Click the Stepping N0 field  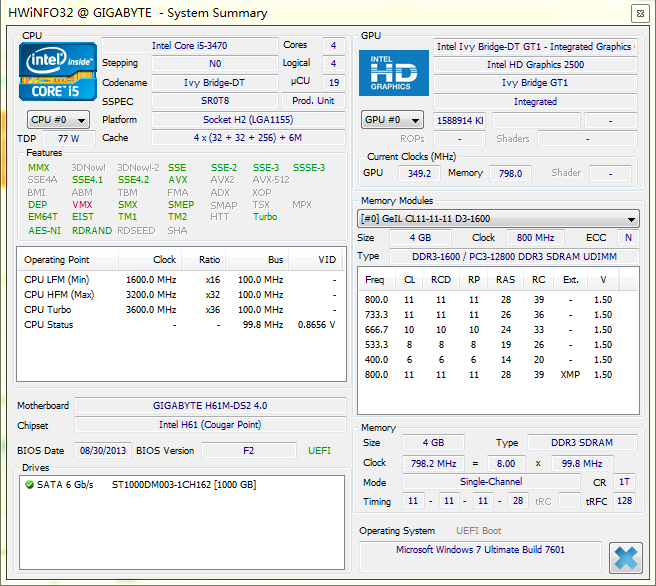coord(215,64)
